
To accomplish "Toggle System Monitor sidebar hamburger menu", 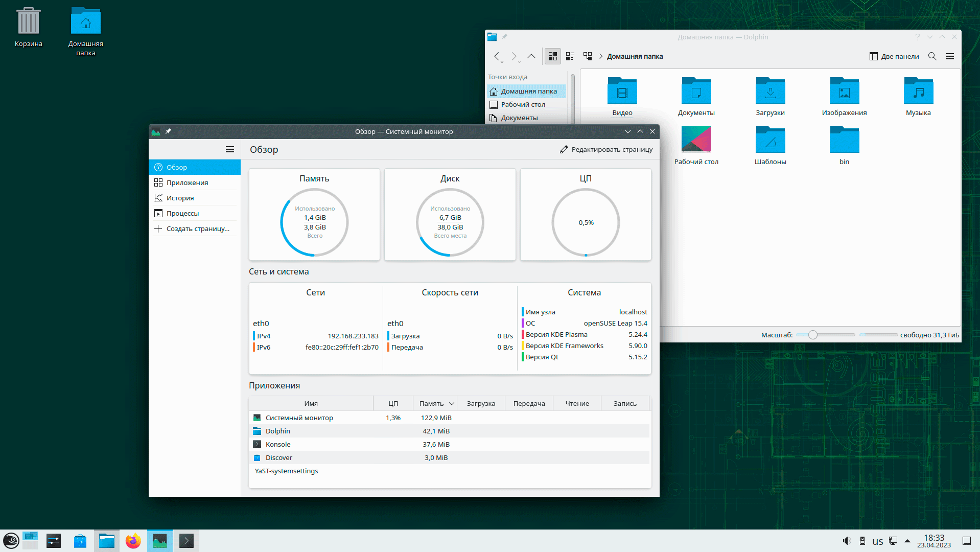I will point(230,149).
